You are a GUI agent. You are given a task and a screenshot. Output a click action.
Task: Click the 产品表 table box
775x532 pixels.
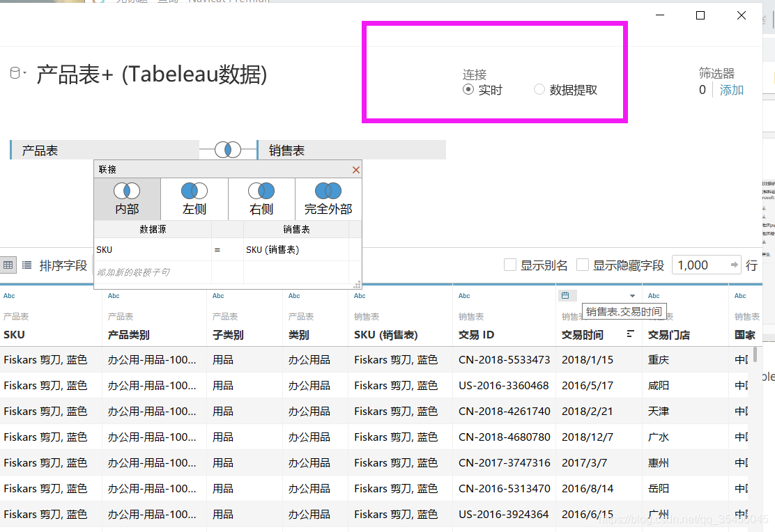coord(105,150)
